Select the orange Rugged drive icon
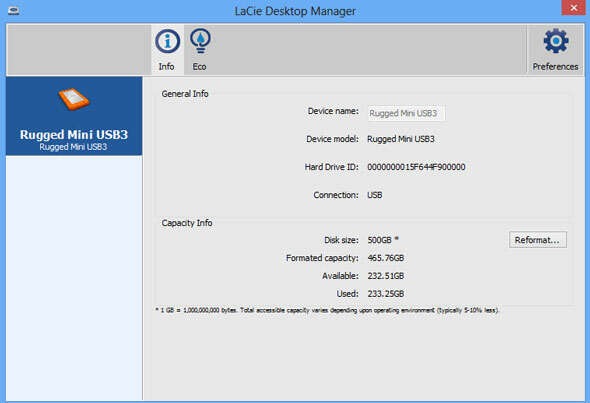 tap(74, 100)
